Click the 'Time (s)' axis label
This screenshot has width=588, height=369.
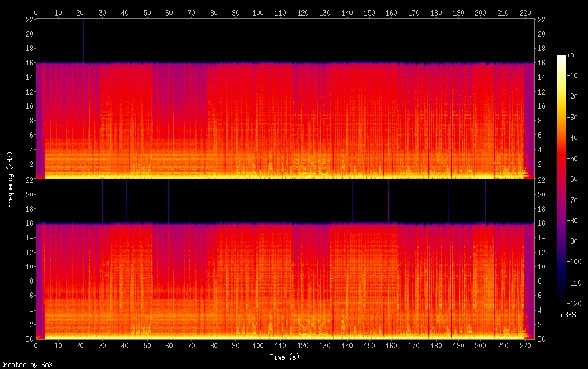coord(285,357)
